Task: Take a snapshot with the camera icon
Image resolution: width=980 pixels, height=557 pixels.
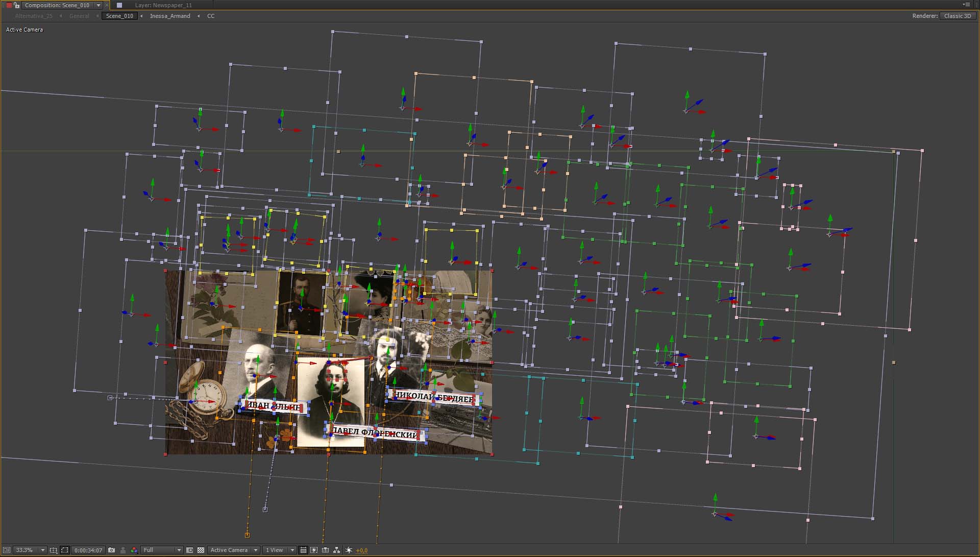Action: pos(112,550)
